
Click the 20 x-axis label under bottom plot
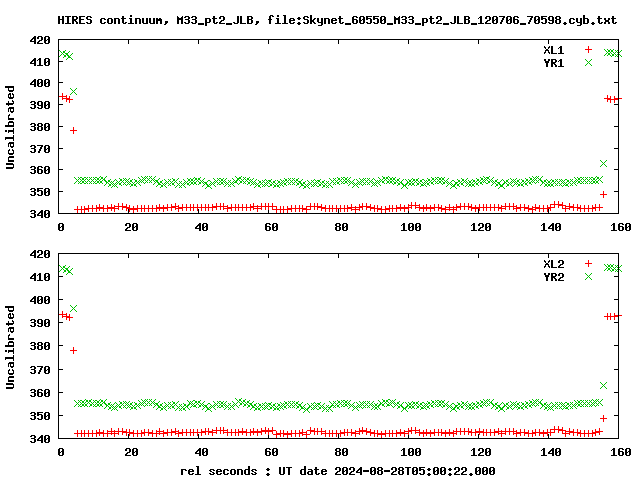131,452
